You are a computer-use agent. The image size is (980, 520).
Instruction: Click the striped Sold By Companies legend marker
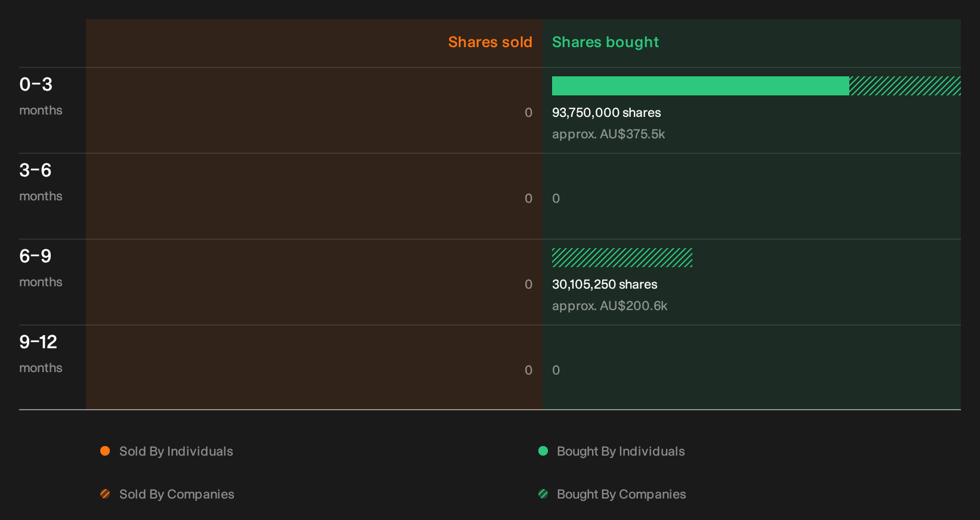click(105, 494)
